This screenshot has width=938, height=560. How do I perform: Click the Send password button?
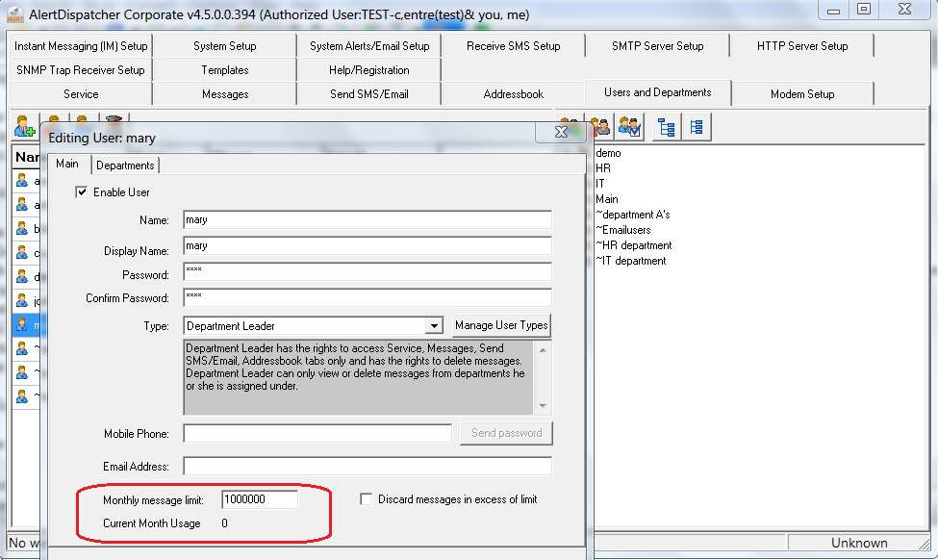pyautogui.click(x=507, y=433)
